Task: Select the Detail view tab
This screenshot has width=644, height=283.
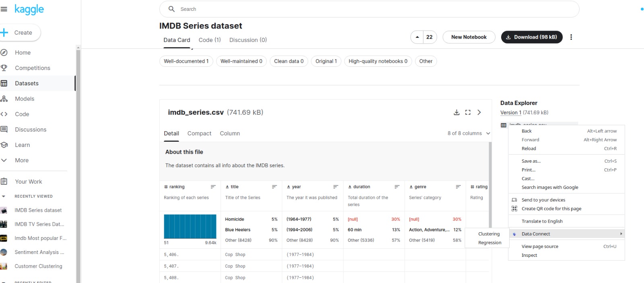Action: coord(171,133)
